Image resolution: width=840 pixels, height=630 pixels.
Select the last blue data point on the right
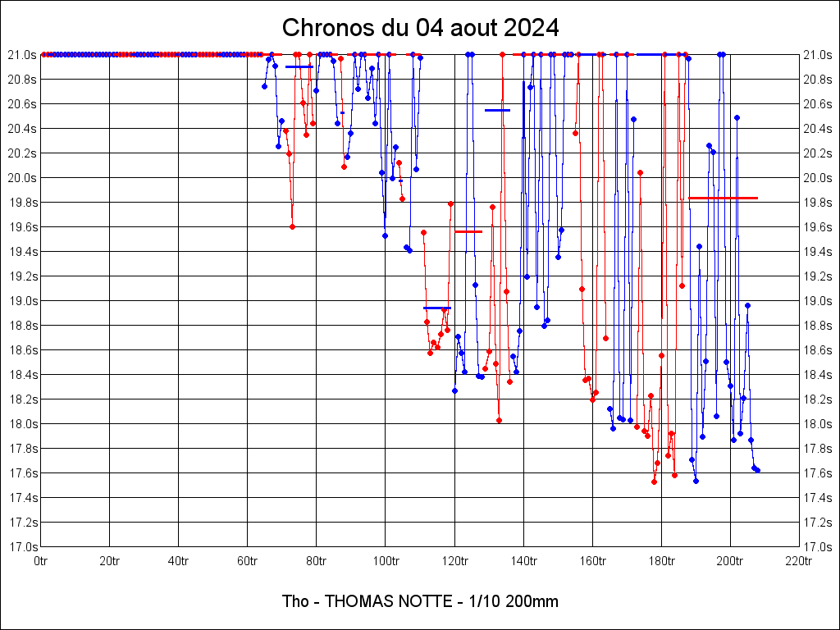click(x=757, y=470)
